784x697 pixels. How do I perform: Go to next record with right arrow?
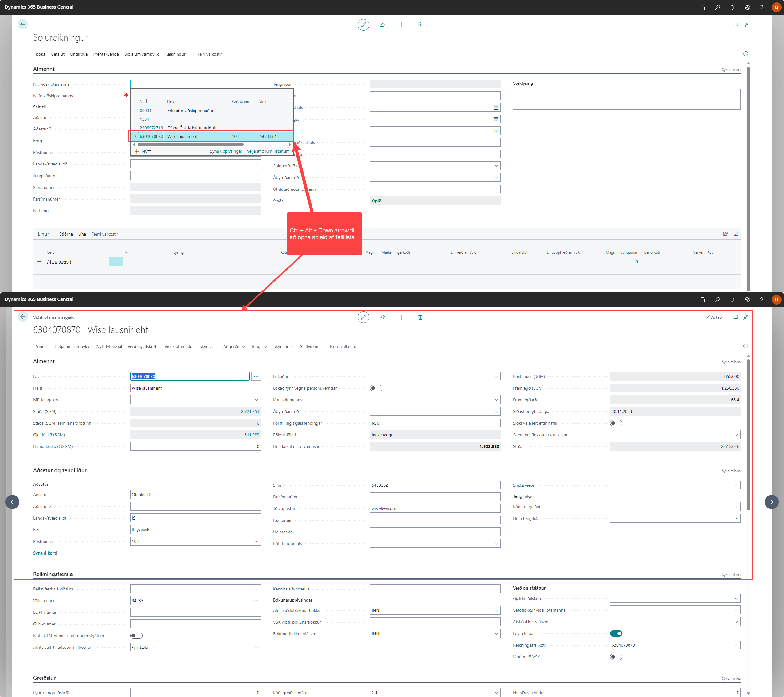point(771,502)
